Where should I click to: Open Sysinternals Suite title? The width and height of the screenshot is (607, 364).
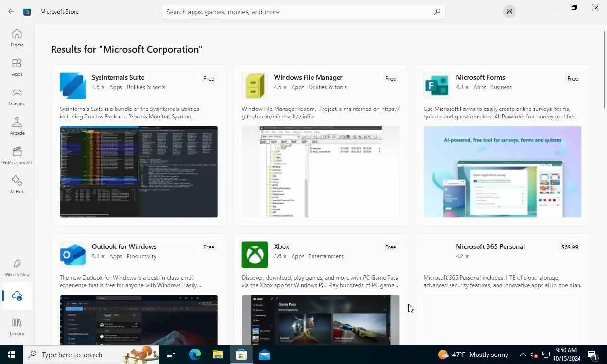118,77
